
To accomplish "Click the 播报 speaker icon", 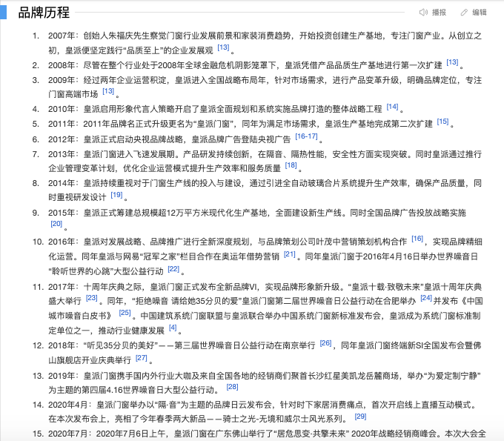I will click(423, 12).
